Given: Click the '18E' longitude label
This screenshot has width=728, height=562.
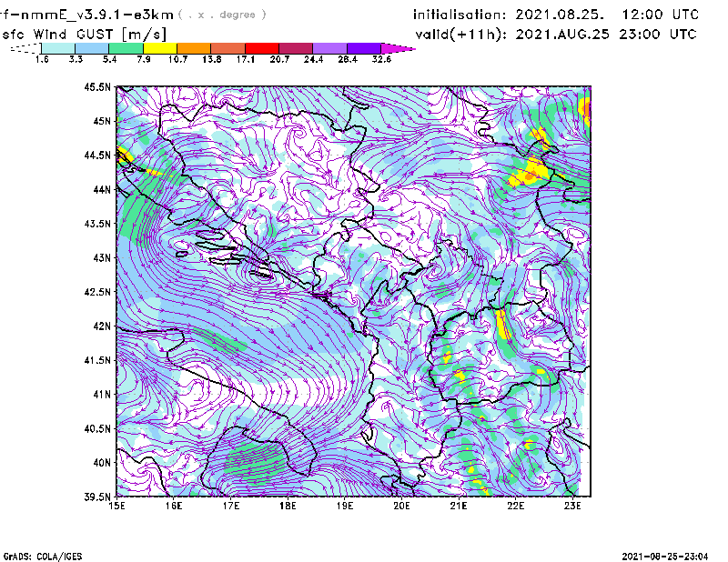Looking at the screenshot, I should point(288,506).
